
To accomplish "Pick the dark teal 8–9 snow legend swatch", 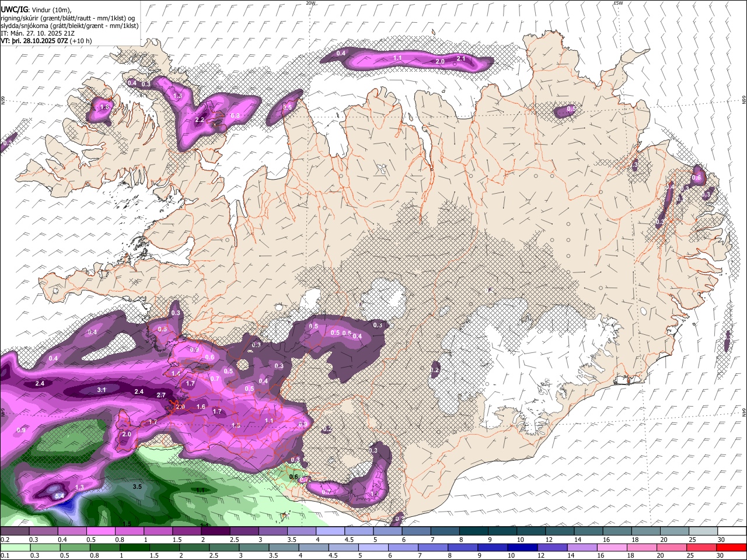I will (x=474, y=531).
